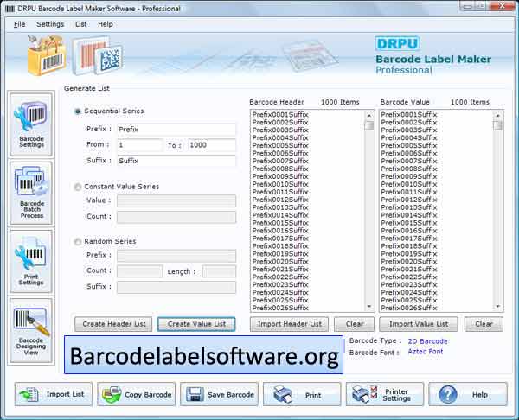519x420 pixels.
Task: Click the 2D Barcode type link
Action: click(x=427, y=341)
